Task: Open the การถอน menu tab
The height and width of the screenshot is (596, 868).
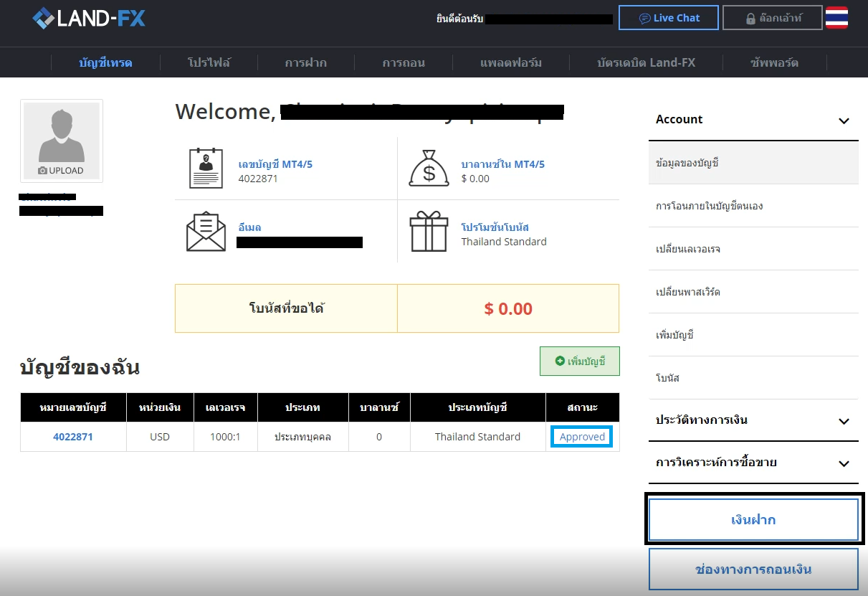Action: pyautogui.click(x=404, y=62)
